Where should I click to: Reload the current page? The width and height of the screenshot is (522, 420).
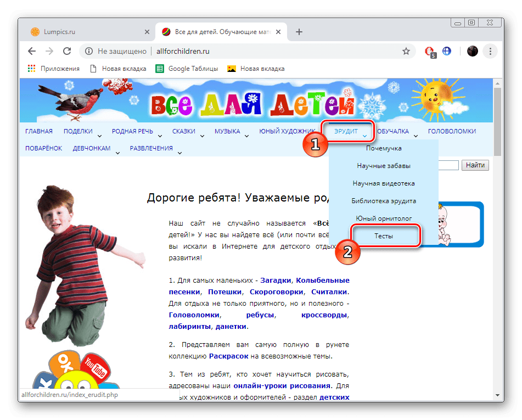point(67,51)
